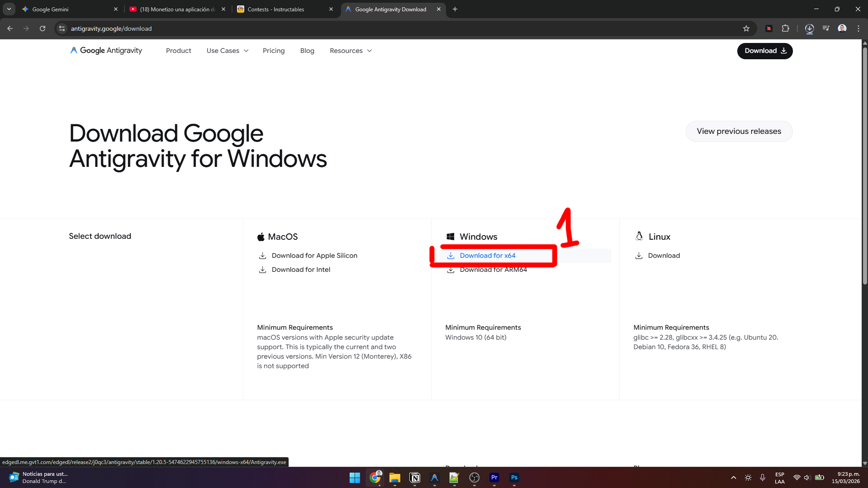Switch the ESP LAA input language
Viewport: 868px width, 488px height.
[x=780, y=478]
